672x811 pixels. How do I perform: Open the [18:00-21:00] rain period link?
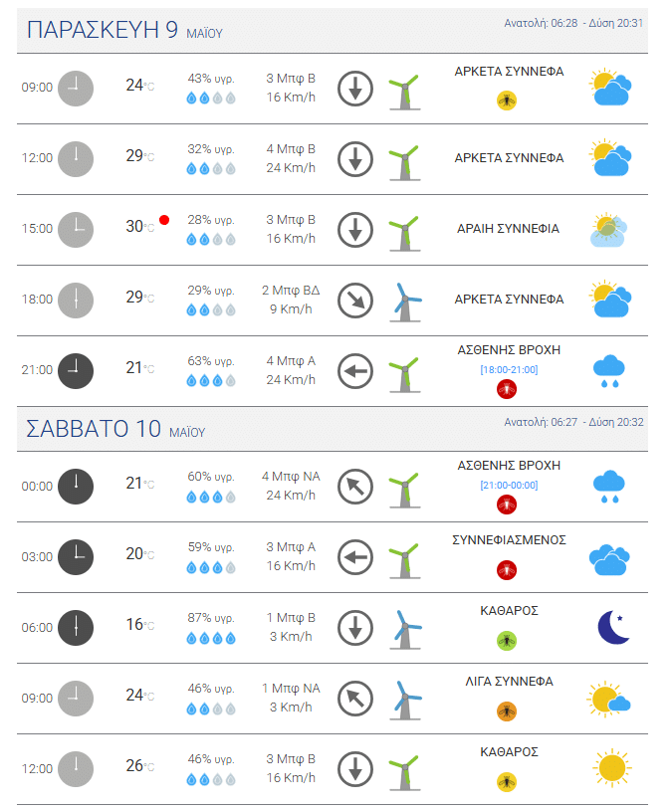point(509,370)
